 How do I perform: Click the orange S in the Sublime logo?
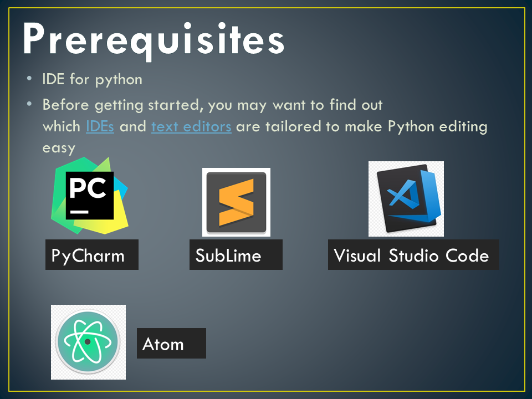pyautogui.click(x=236, y=203)
